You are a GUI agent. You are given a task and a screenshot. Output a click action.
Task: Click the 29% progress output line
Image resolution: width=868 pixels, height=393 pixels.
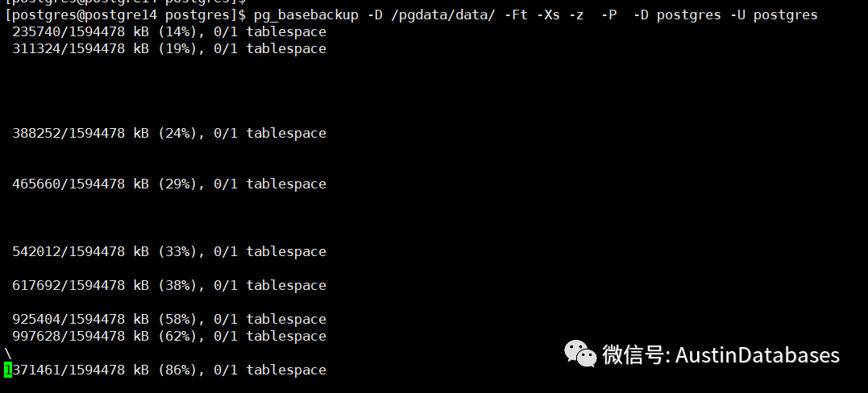point(169,184)
